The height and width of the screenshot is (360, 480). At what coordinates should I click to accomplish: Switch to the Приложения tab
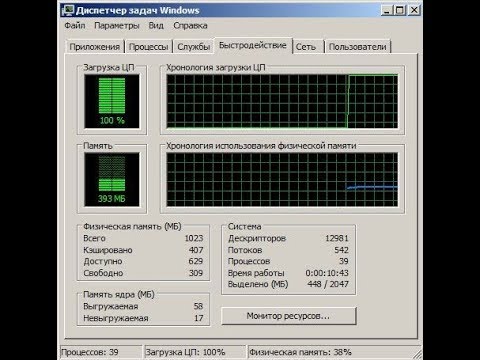click(94, 47)
